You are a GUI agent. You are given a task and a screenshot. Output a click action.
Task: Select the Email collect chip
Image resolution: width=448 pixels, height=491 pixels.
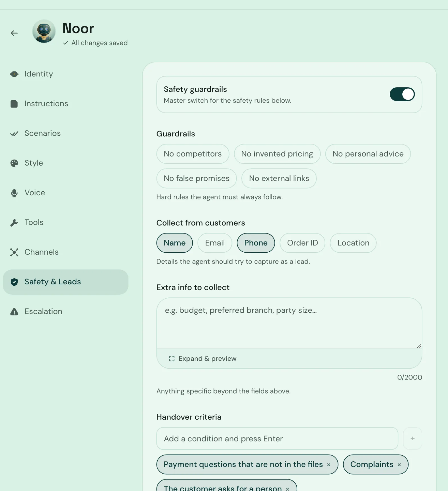(215, 243)
